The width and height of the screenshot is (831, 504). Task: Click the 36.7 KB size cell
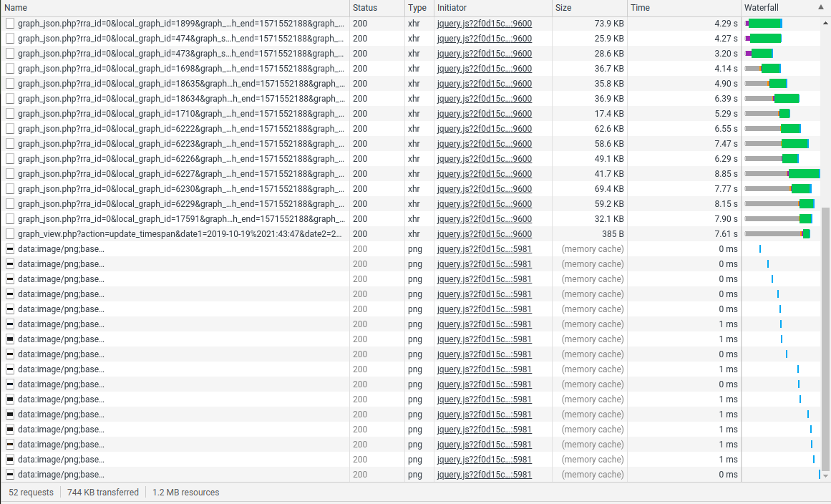point(609,68)
